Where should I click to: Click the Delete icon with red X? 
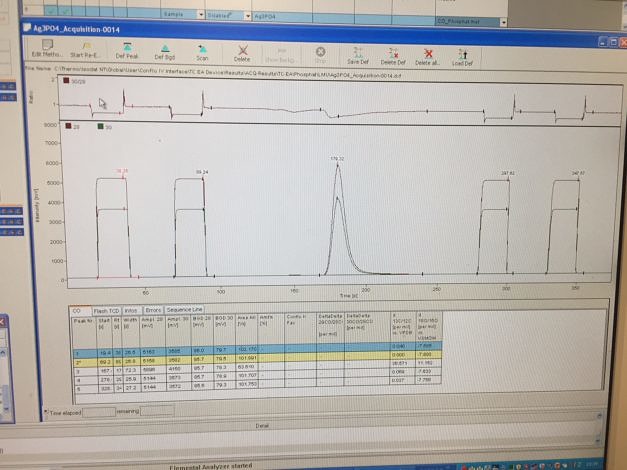click(x=242, y=50)
